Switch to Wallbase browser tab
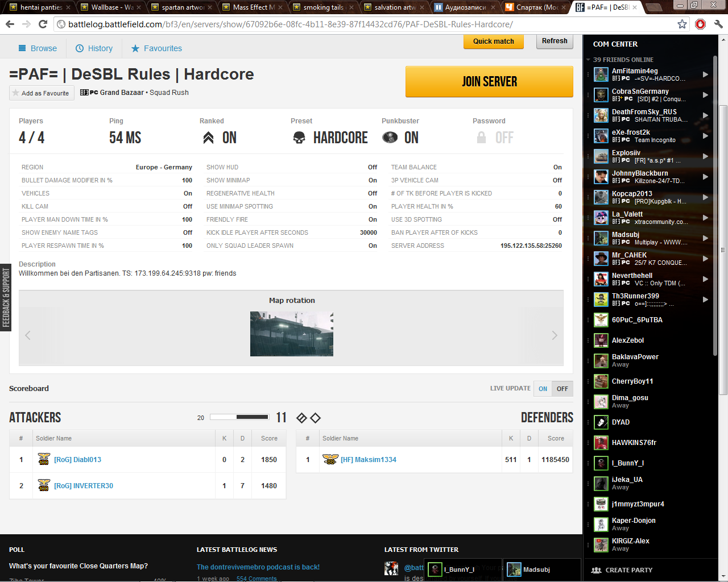The height and width of the screenshot is (582, 728). click(x=110, y=7)
